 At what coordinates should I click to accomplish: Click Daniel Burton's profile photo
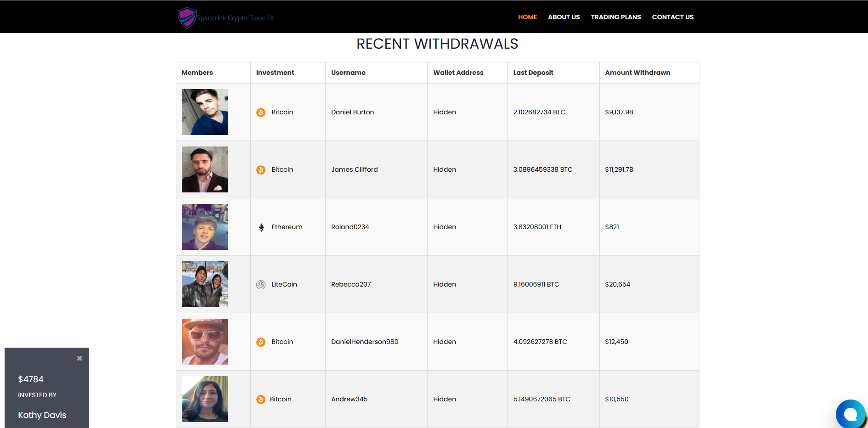205,112
